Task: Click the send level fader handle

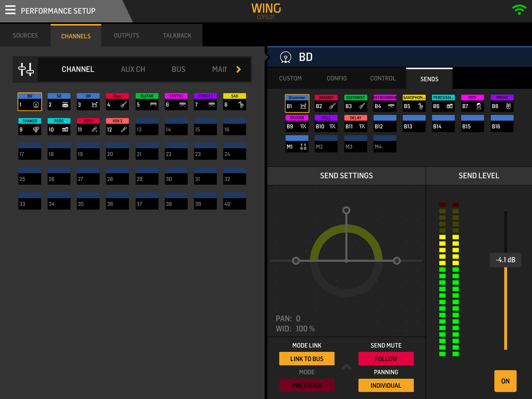Action: click(x=505, y=260)
